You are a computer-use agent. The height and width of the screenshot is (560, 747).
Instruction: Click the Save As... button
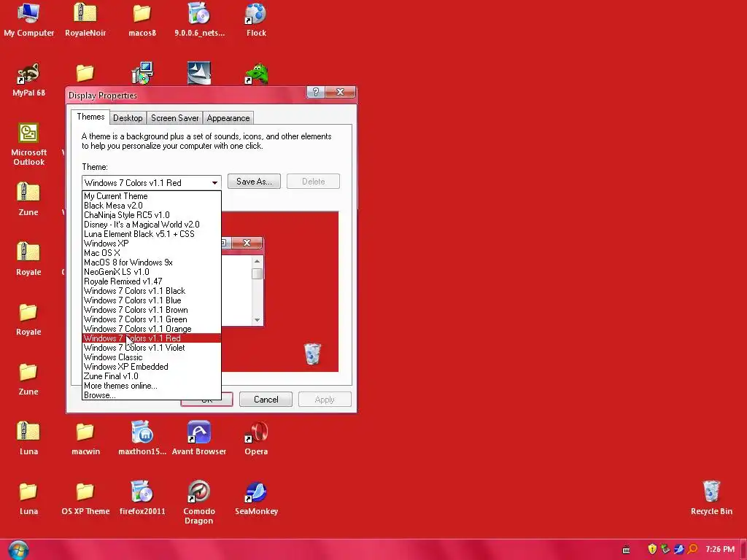click(254, 182)
